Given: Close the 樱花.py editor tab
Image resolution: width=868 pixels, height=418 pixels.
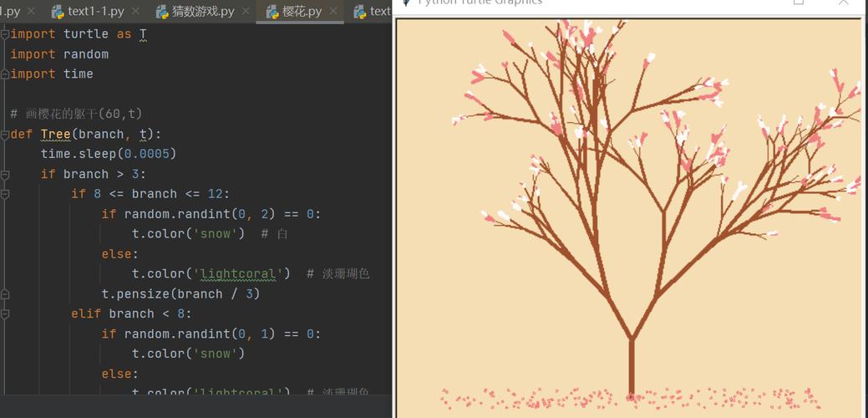Looking at the screenshot, I should (x=333, y=11).
